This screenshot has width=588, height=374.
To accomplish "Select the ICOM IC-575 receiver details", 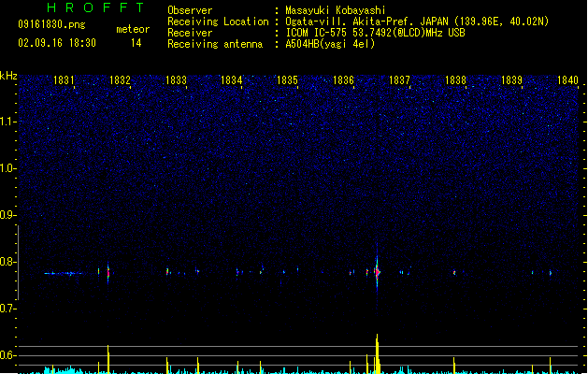I will click(x=375, y=33).
